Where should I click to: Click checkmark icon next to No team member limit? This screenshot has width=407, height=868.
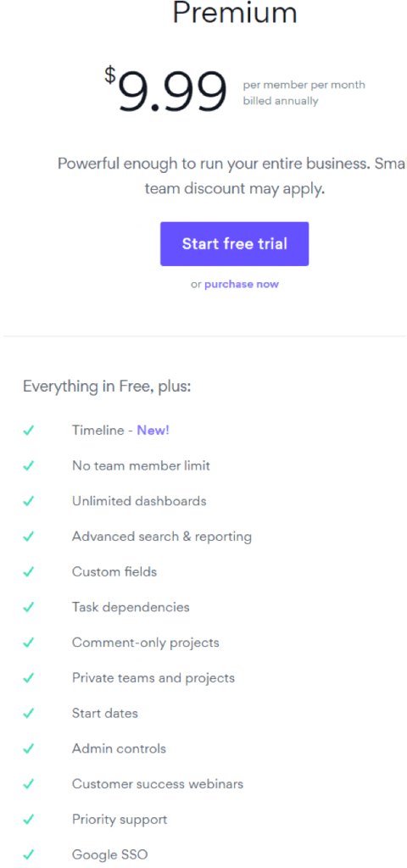click(29, 465)
